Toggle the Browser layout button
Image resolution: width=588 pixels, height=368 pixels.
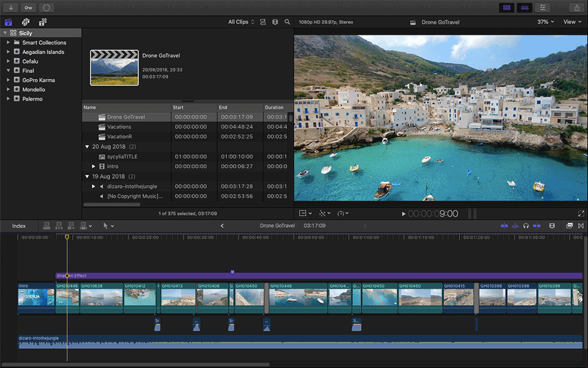coord(507,7)
